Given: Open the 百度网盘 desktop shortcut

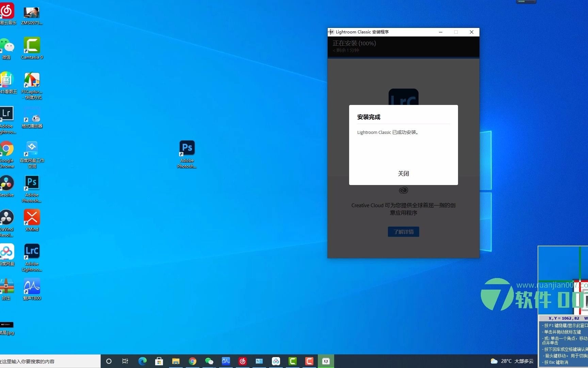Looking at the screenshot, I should click(7, 255).
